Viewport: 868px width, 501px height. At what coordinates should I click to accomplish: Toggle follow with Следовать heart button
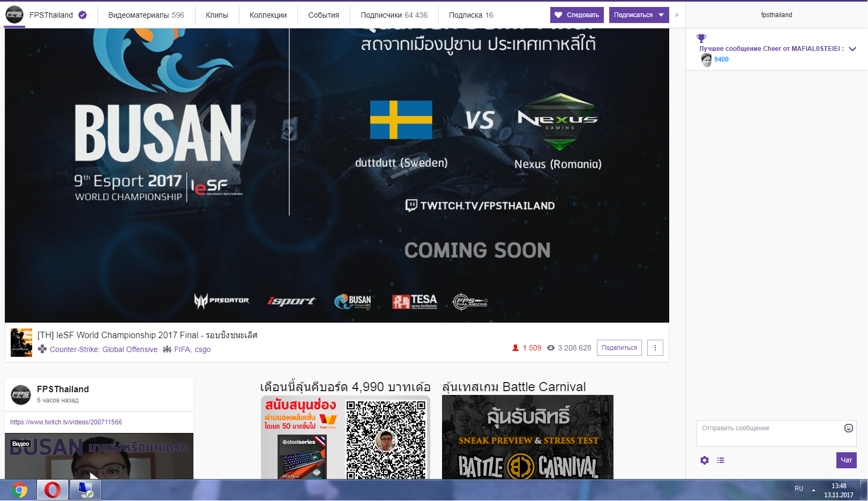(x=577, y=15)
